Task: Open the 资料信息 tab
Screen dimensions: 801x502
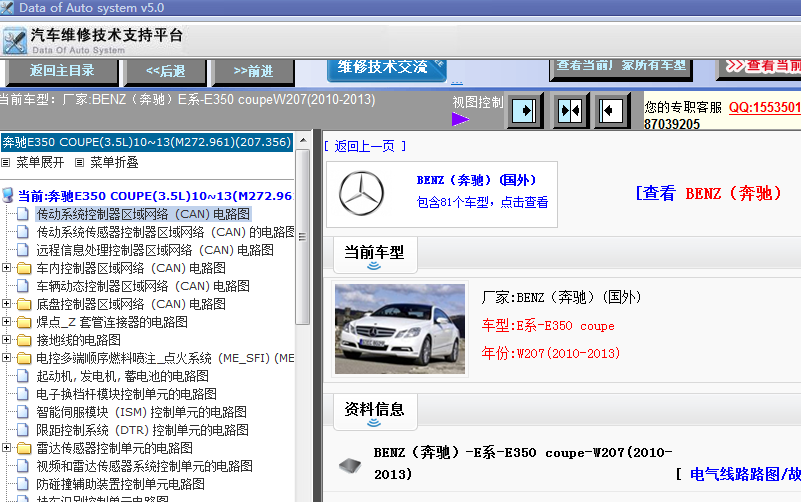Action: pyautogui.click(x=374, y=411)
